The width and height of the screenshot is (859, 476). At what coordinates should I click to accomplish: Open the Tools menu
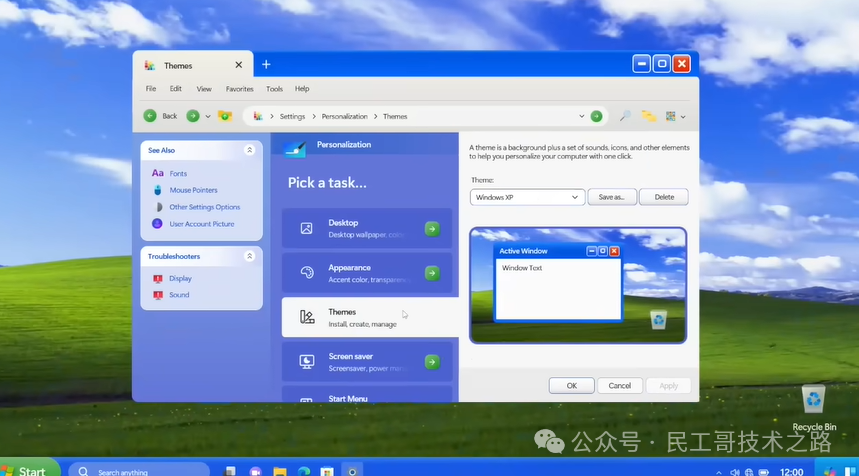(x=274, y=89)
